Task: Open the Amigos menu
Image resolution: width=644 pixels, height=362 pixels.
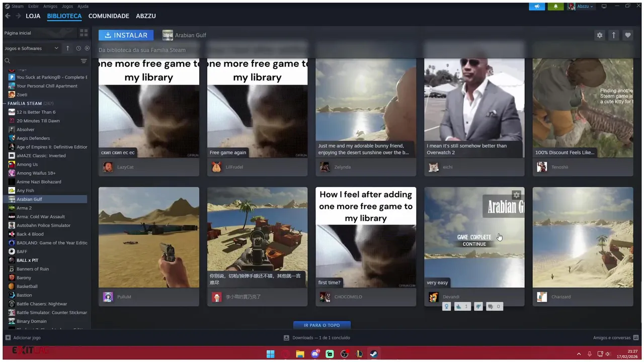Action: pyautogui.click(x=50, y=7)
